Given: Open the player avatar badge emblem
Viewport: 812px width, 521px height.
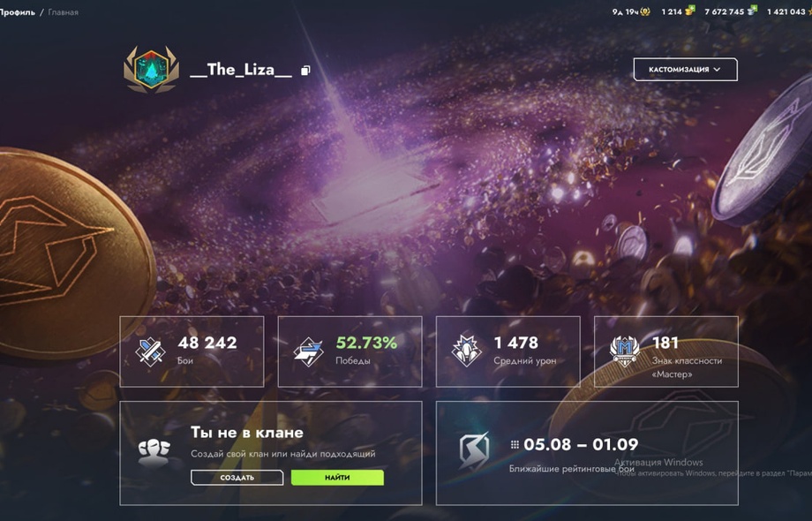Looking at the screenshot, I should [151, 70].
